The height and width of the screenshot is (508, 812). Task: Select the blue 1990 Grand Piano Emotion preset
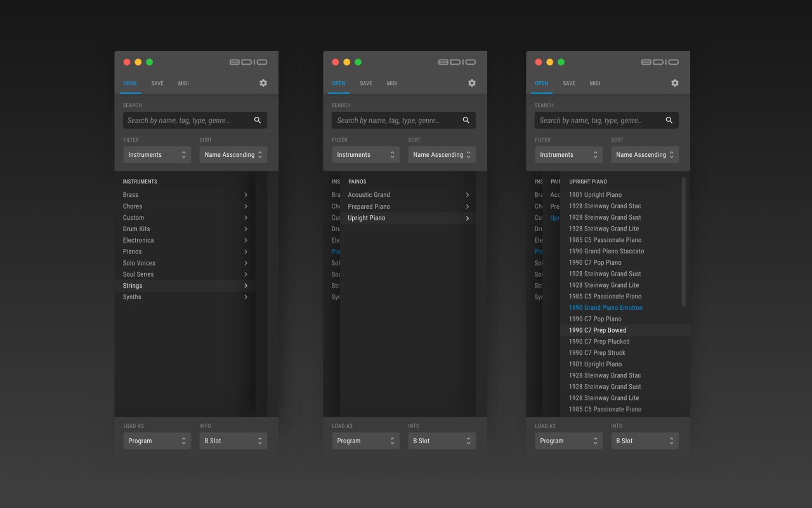tap(605, 308)
